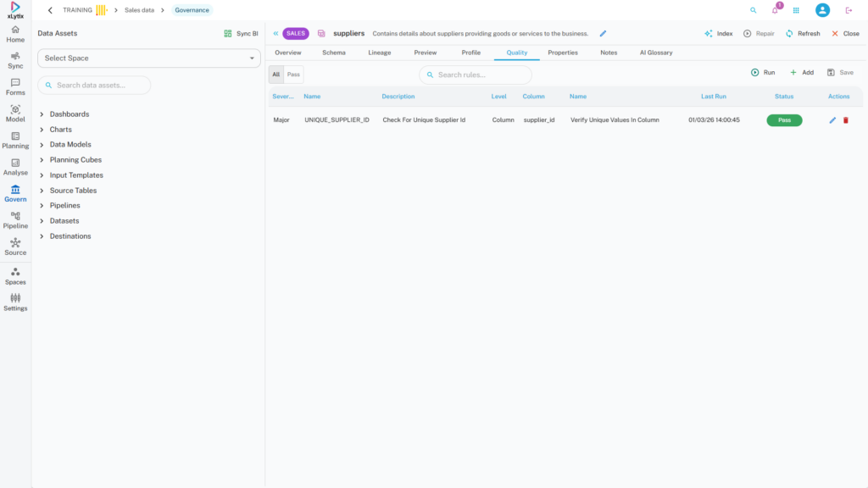
Task: Toggle the Pass rules filter
Action: click(x=293, y=75)
